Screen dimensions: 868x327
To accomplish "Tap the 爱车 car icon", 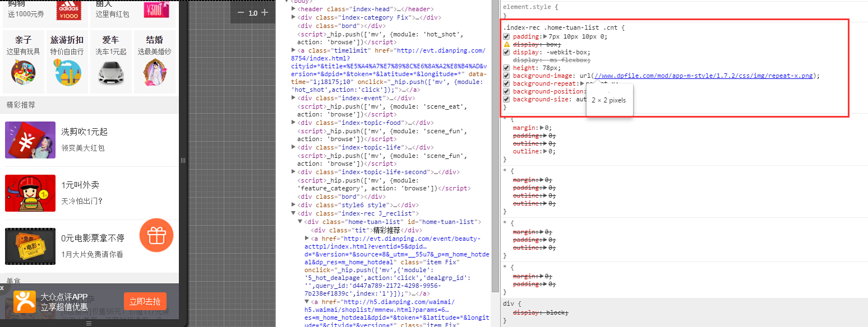I will 110,72.
